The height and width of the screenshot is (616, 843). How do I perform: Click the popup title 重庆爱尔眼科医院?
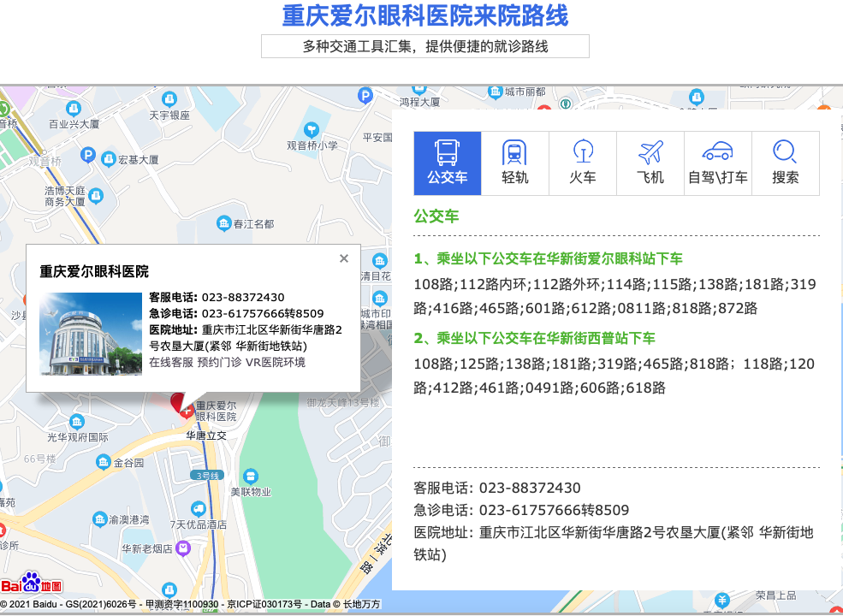pyautogui.click(x=94, y=271)
